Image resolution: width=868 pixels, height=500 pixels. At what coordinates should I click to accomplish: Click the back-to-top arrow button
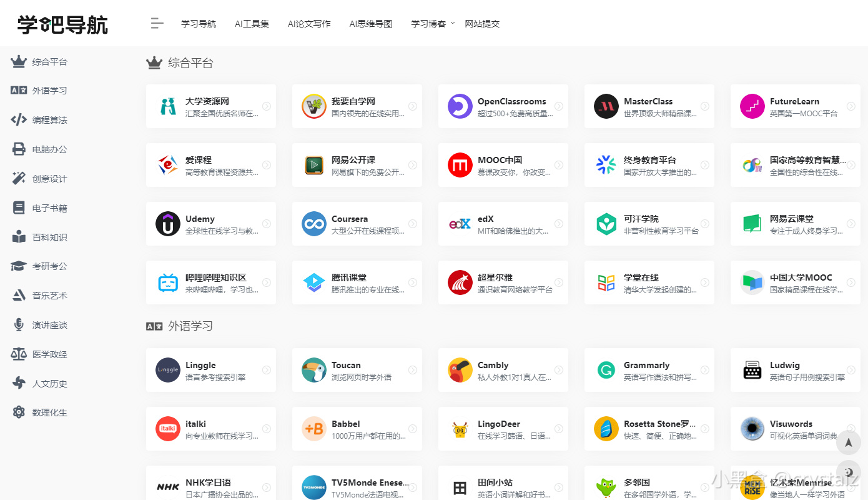pos(848,442)
